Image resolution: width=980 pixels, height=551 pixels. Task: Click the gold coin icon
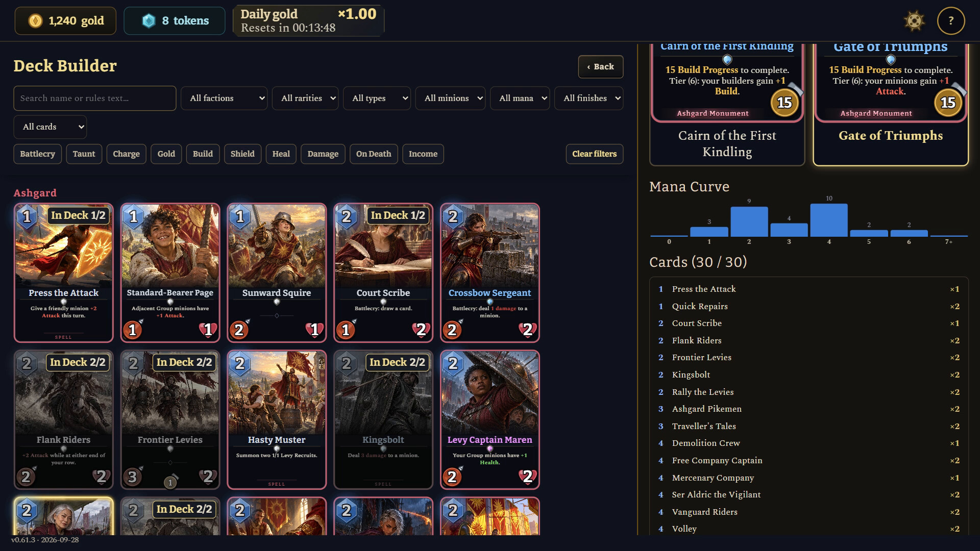pos(35,21)
